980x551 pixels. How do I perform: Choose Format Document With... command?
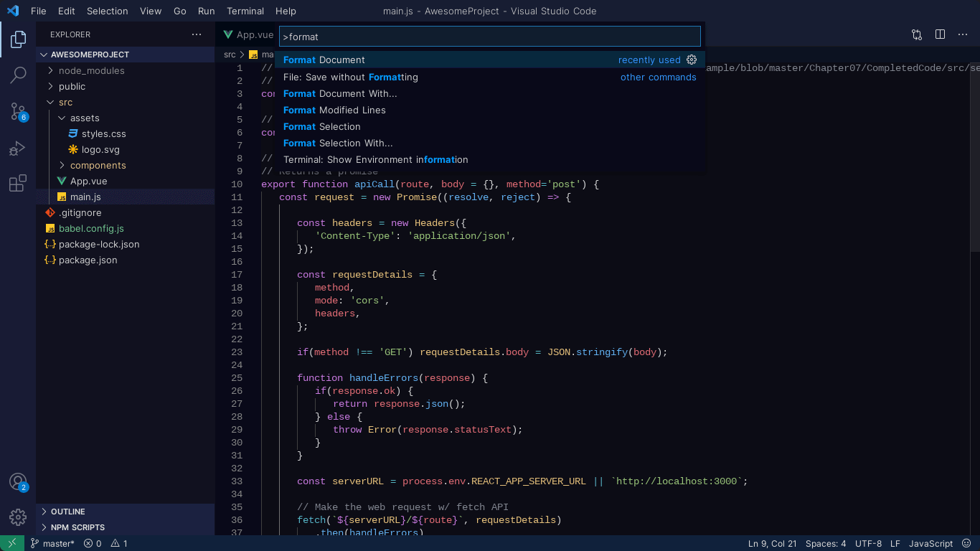point(490,93)
